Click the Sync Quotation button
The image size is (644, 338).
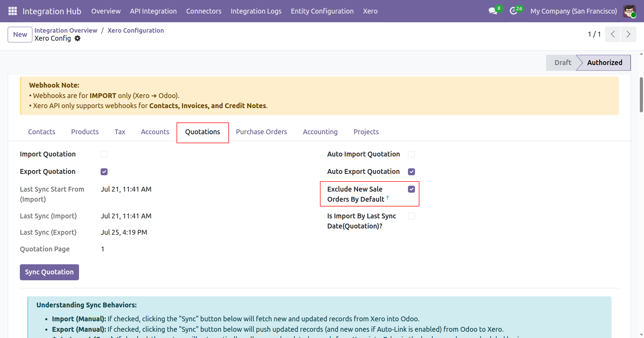(x=49, y=272)
